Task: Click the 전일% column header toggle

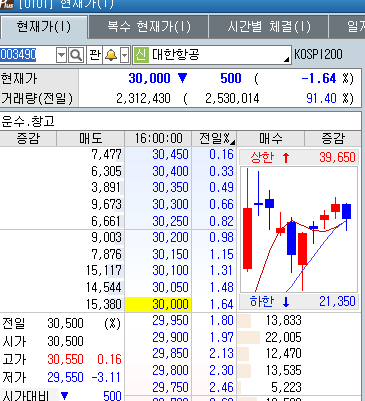Action: 214,138
